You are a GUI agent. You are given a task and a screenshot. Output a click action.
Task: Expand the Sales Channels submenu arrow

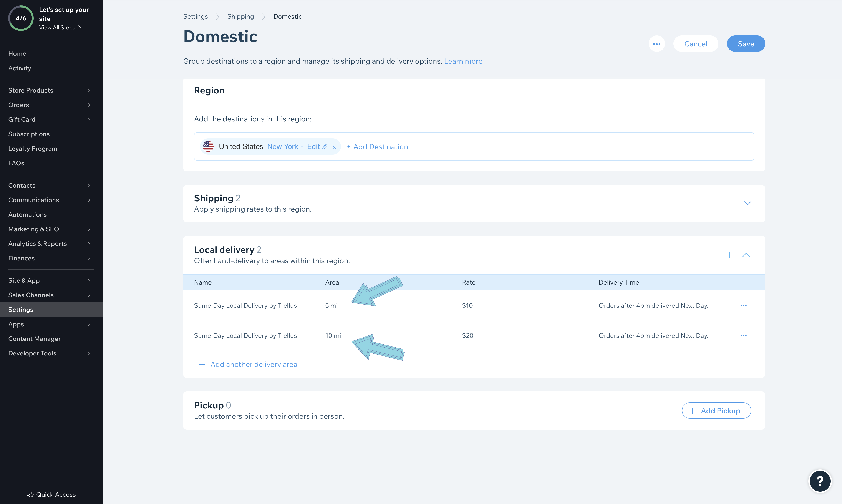click(x=89, y=295)
